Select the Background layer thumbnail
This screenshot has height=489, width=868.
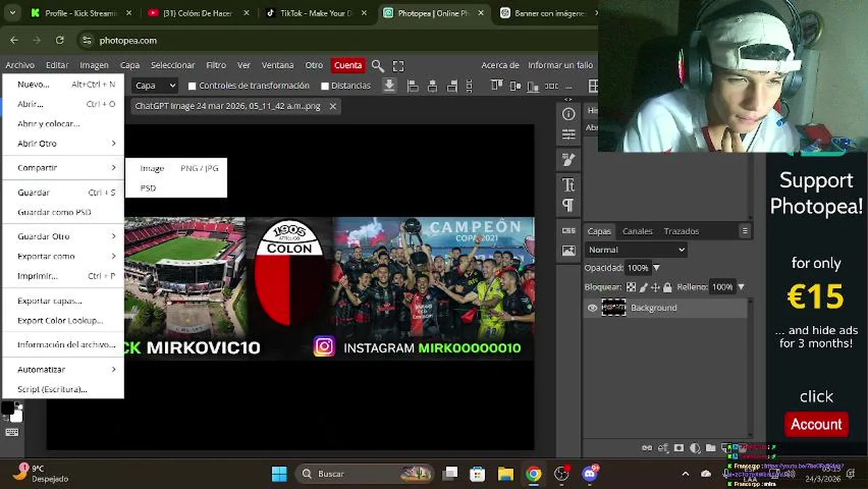613,308
